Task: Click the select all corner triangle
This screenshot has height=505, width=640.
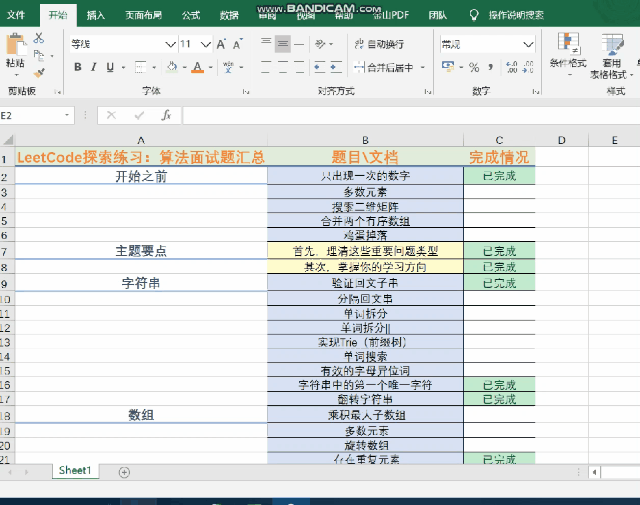Action: tap(8, 140)
